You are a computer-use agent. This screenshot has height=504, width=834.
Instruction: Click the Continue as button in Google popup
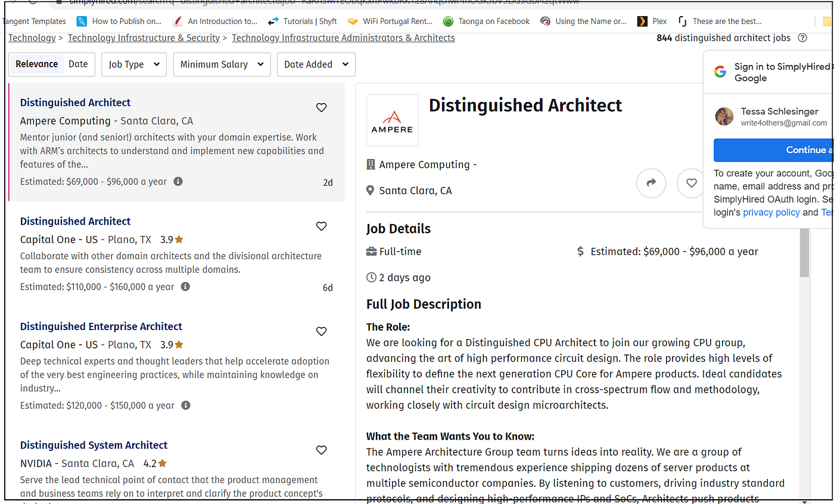click(x=773, y=150)
